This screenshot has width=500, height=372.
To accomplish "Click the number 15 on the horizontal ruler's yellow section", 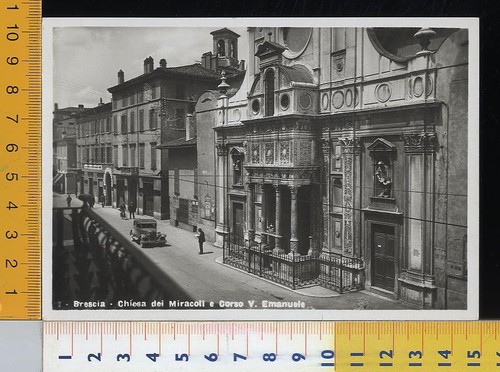I will [x=474, y=357].
